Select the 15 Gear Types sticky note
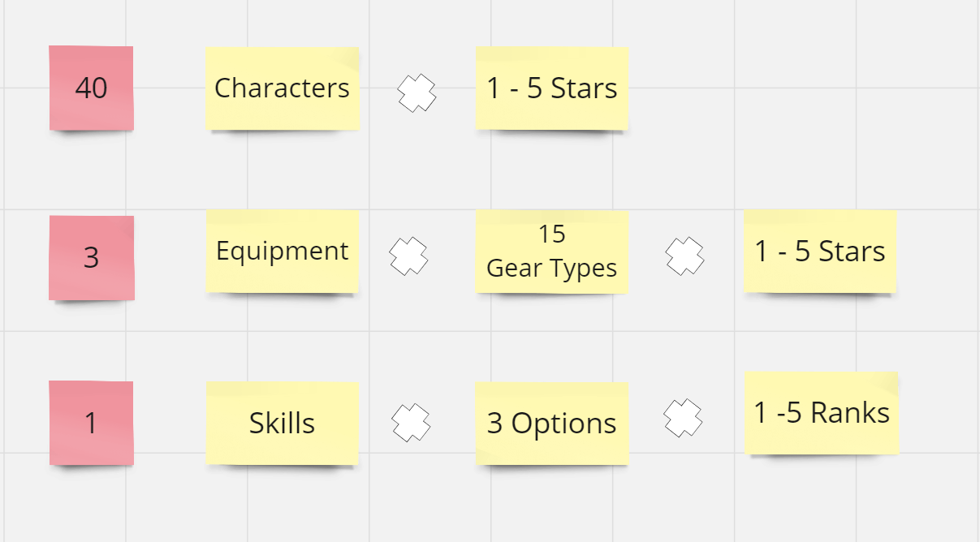 coord(552,252)
